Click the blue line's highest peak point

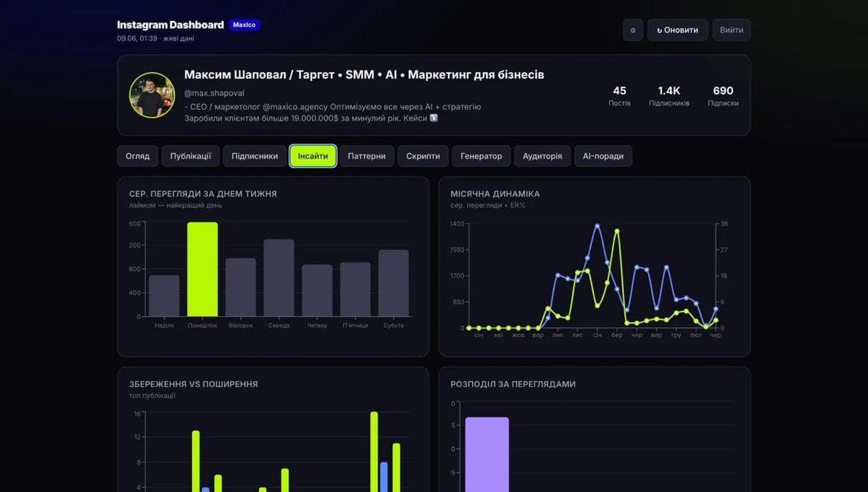(597, 226)
